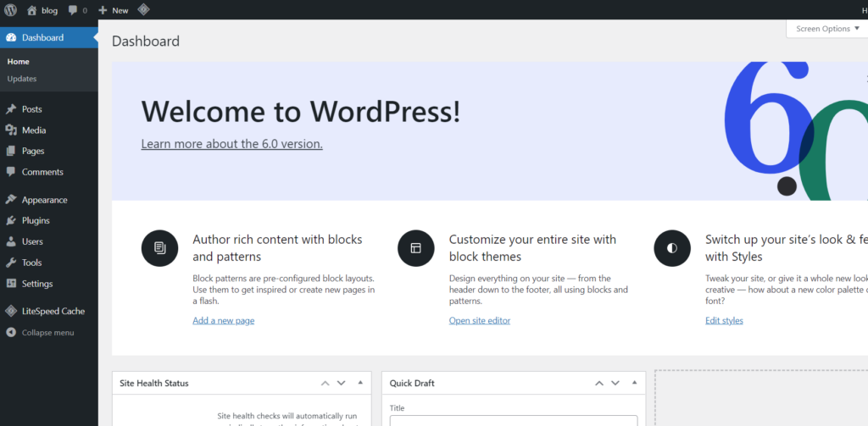Move Quick Draft panel down

pos(615,383)
